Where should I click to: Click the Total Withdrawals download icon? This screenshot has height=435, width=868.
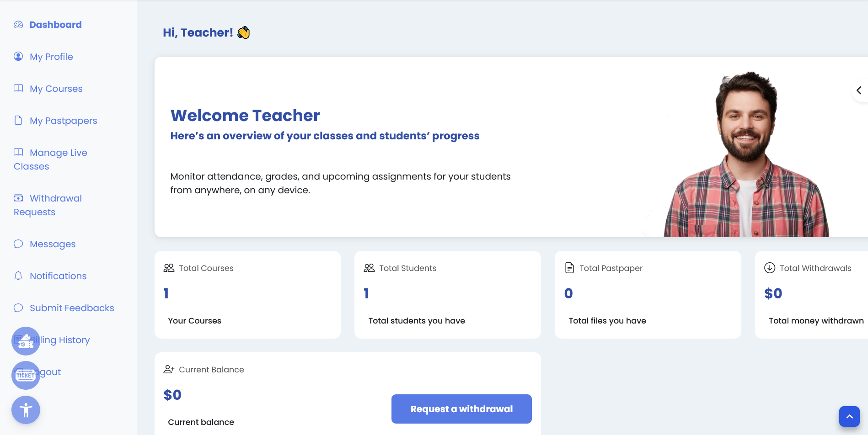769,268
